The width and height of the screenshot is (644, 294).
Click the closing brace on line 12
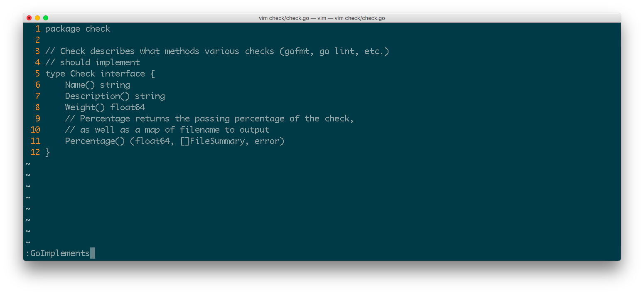[47, 152]
